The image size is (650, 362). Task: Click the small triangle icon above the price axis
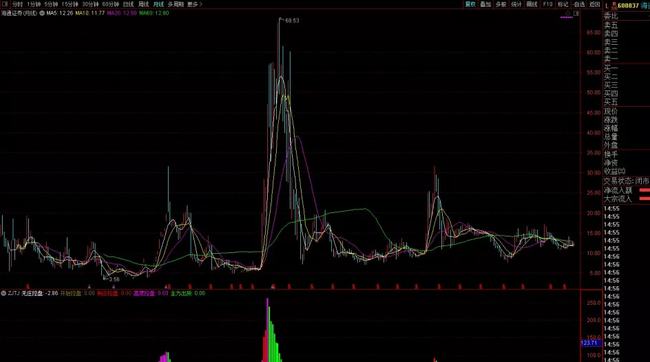click(568, 14)
